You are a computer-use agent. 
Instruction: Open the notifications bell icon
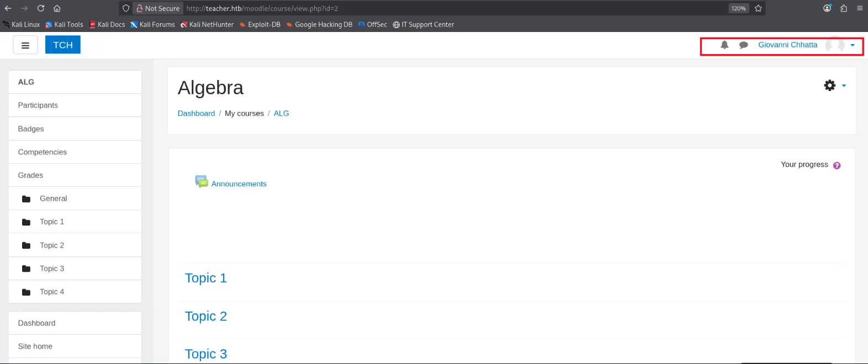(x=724, y=45)
